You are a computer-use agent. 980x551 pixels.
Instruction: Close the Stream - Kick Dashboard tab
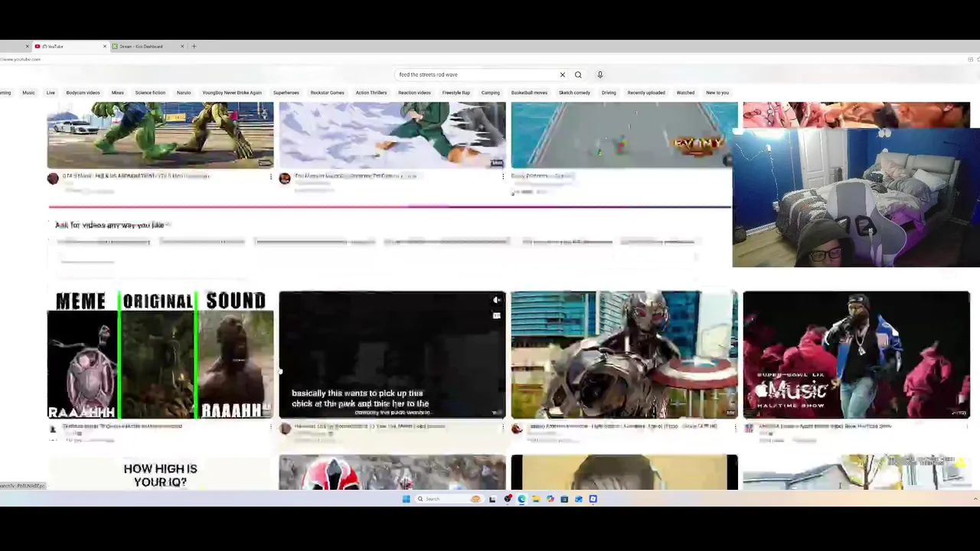click(x=182, y=47)
